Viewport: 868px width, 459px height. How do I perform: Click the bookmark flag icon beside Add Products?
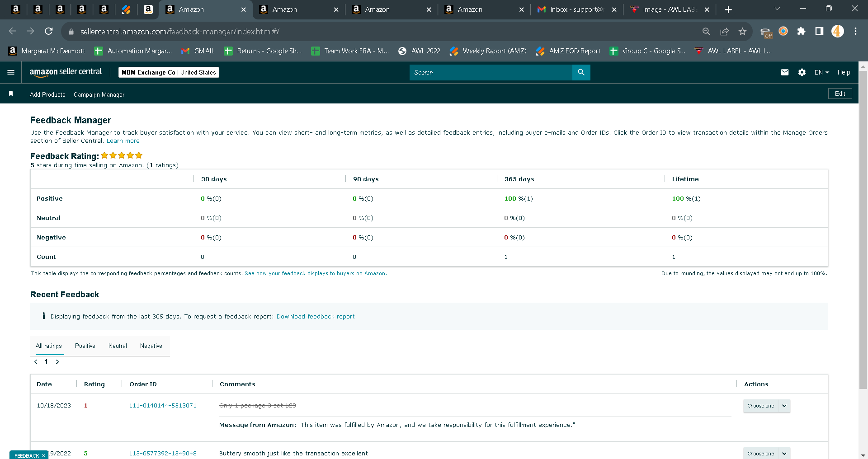11,94
